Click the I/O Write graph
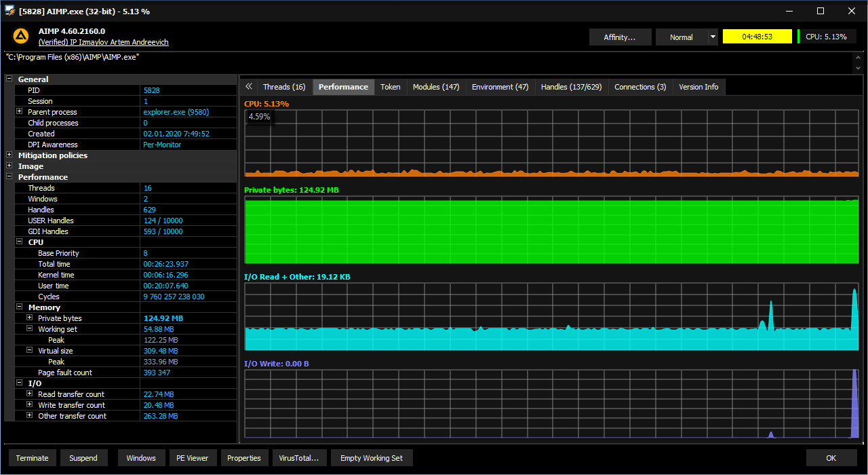Image resolution: width=868 pixels, height=475 pixels. pos(551,403)
